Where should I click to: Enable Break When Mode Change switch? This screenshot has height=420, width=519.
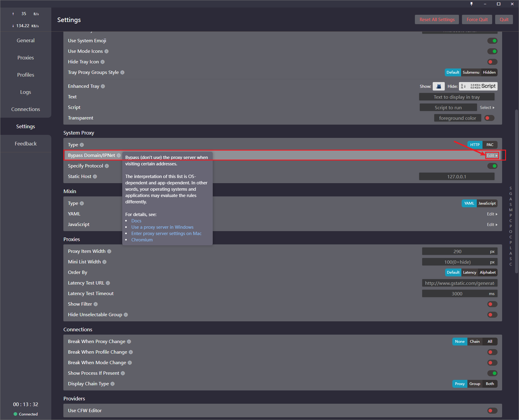pos(492,363)
